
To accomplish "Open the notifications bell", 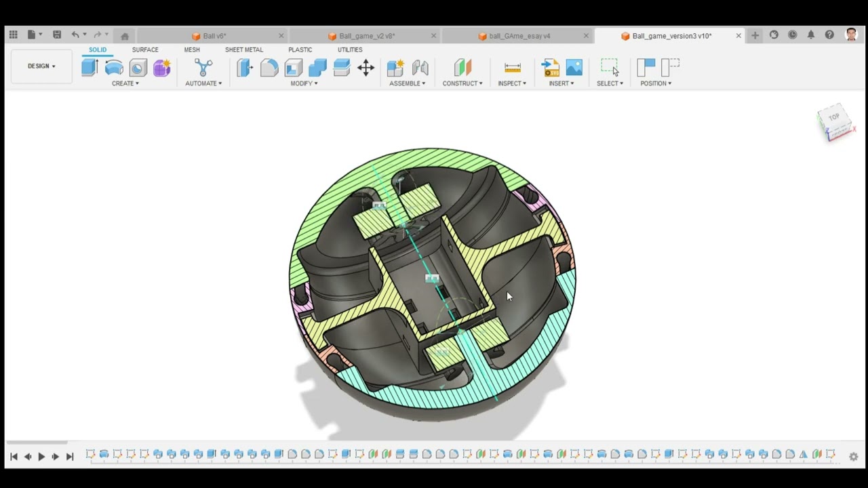I will [810, 35].
